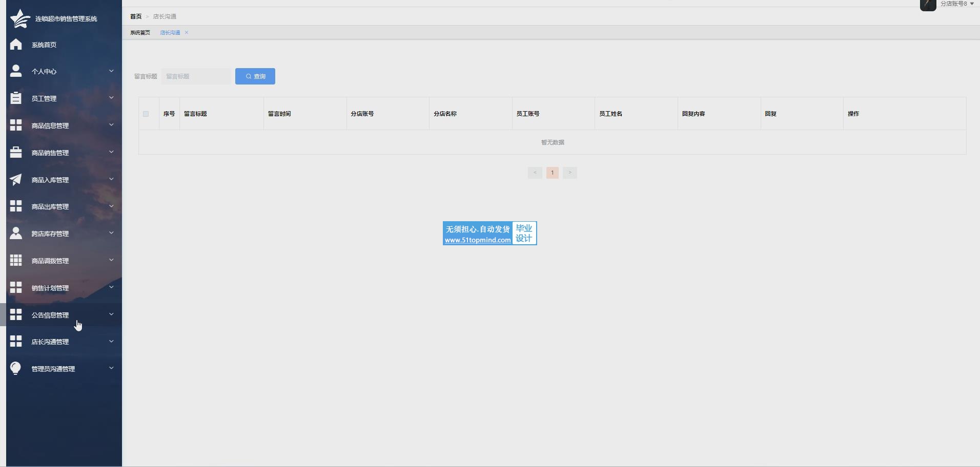Click the star logo of the sales system
This screenshot has height=467, width=980.
(20, 18)
